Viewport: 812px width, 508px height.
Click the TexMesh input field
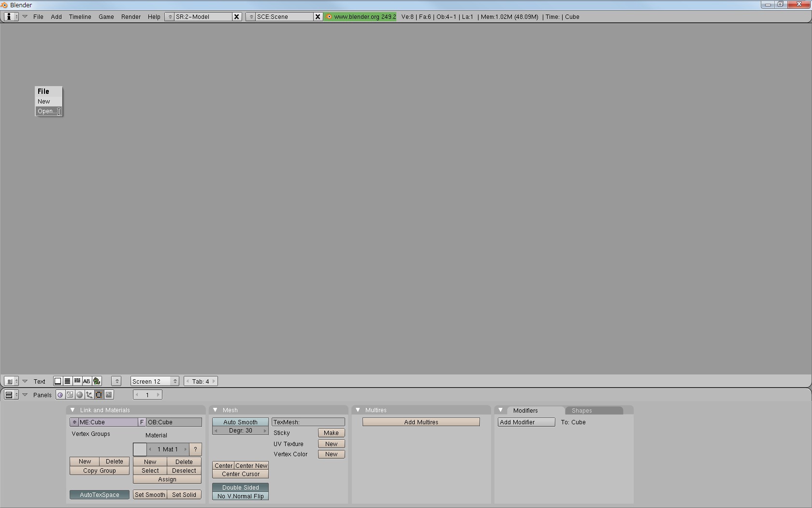(308, 422)
